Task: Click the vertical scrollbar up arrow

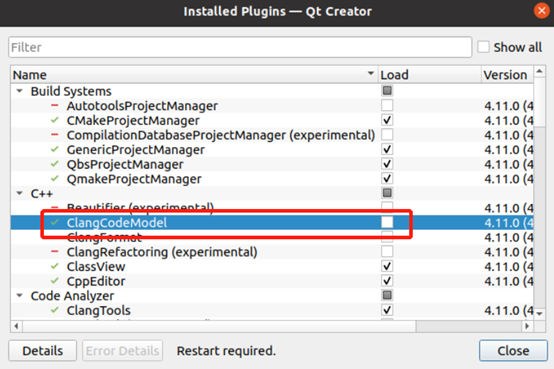Action: [539, 71]
